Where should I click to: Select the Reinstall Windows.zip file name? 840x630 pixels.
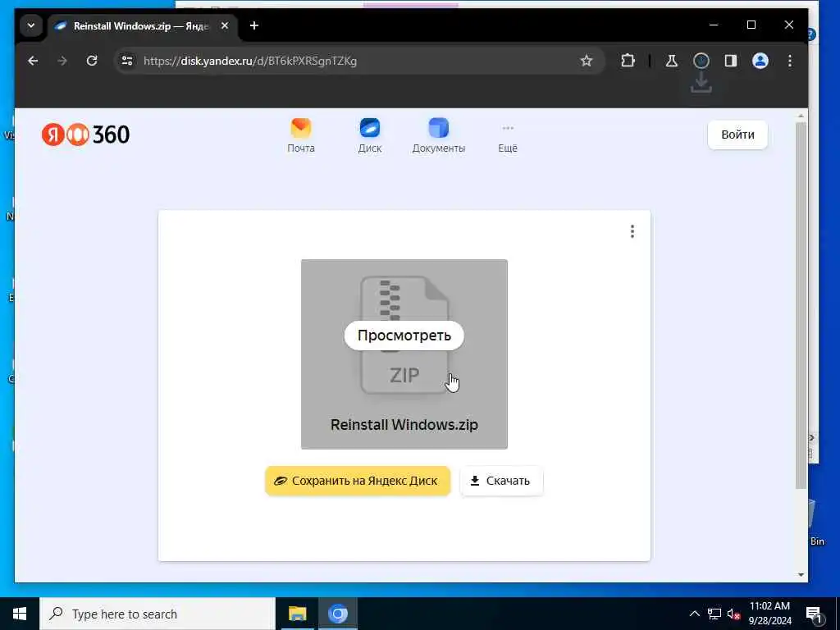pyautogui.click(x=404, y=424)
